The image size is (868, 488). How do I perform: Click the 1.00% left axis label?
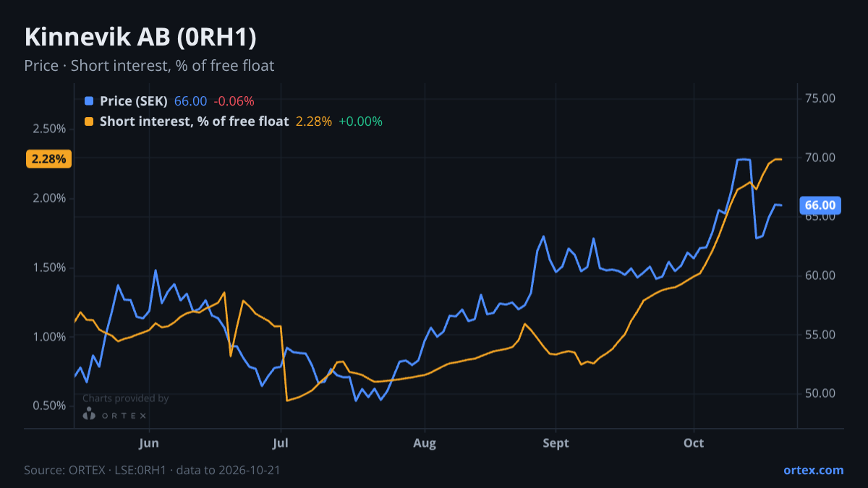coord(49,337)
